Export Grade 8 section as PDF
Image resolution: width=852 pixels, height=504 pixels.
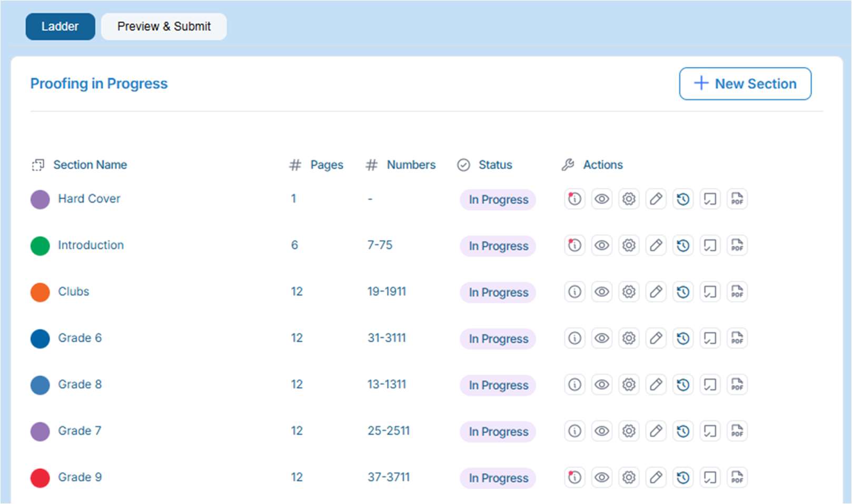click(x=737, y=384)
